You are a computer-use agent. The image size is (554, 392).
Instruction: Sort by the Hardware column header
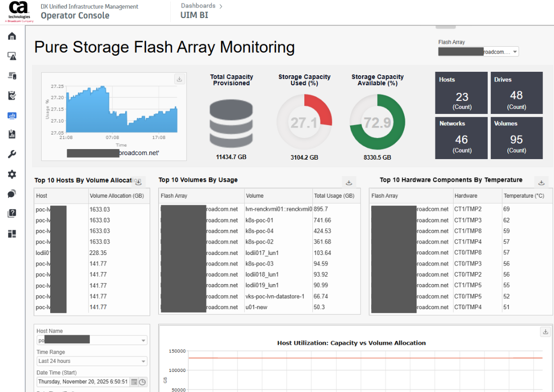pos(477,196)
